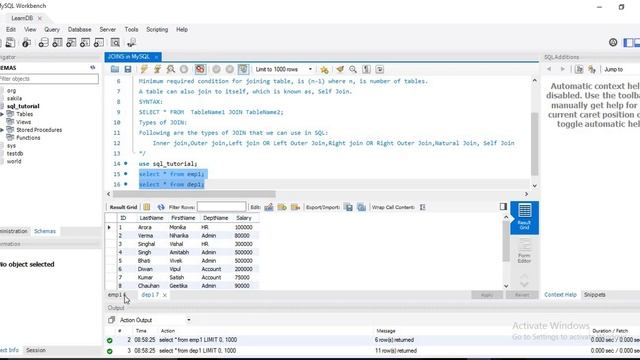This screenshot has width=640, height=360.
Task: Save snippet with star icon
Action: tap(324, 69)
